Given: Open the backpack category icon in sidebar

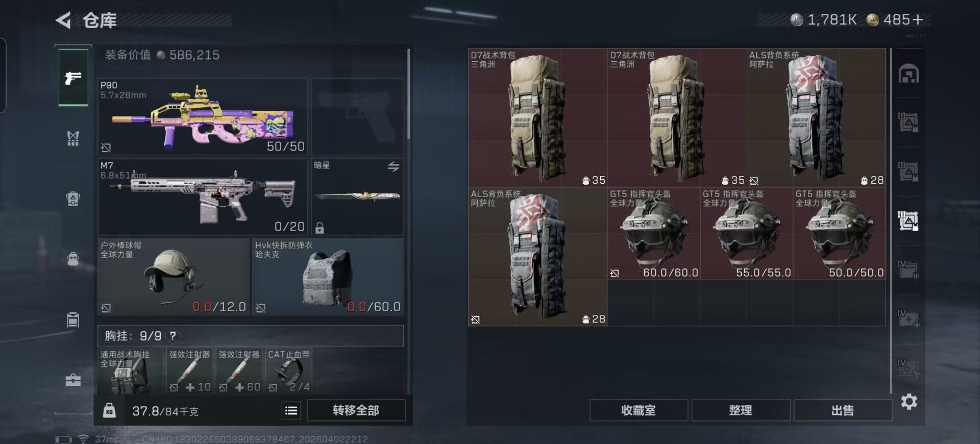Looking at the screenshot, I should tap(73, 259).
